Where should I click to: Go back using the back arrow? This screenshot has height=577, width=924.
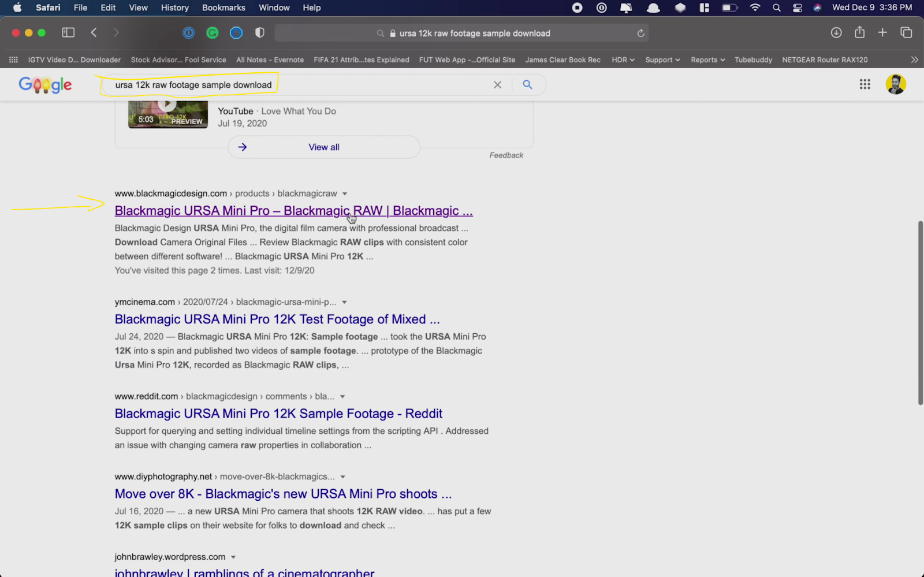pos(94,33)
